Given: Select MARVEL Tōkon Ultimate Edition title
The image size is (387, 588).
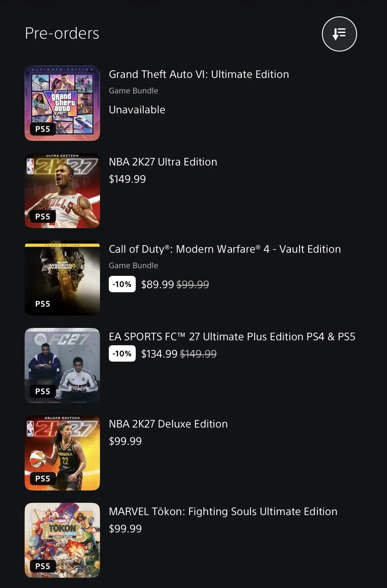Looking at the screenshot, I should (223, 511).
